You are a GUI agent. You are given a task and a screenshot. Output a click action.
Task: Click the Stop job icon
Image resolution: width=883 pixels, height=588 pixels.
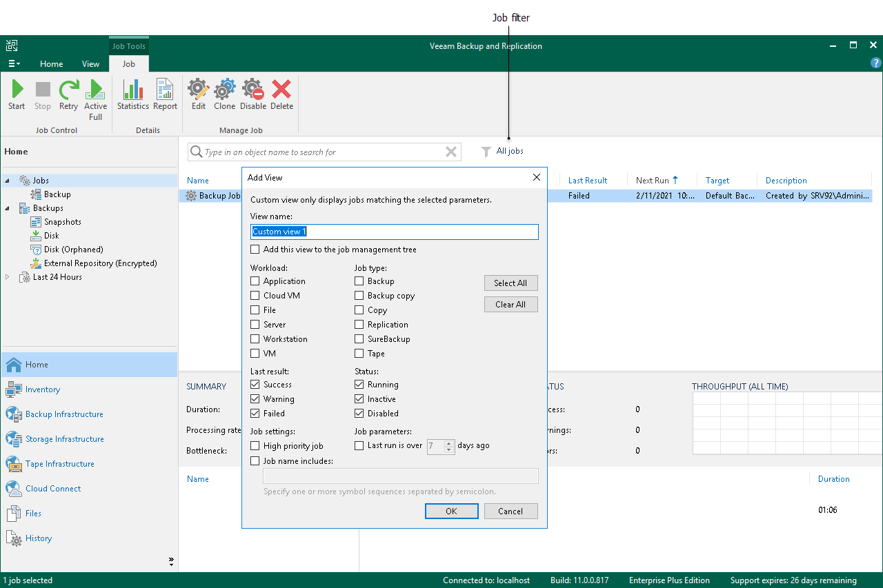[43, 95]
